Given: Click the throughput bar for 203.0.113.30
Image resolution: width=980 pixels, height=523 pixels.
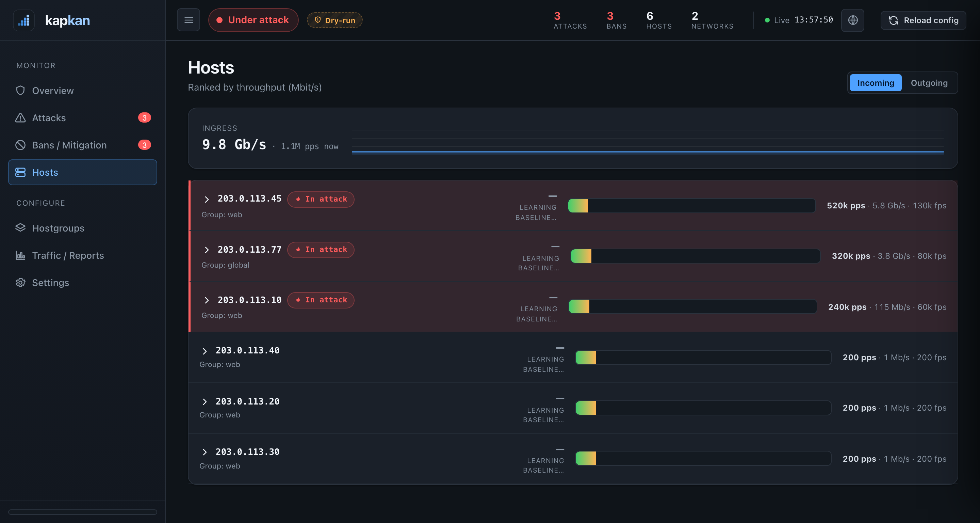Looking at the screenshot, I should pos(703,458).
